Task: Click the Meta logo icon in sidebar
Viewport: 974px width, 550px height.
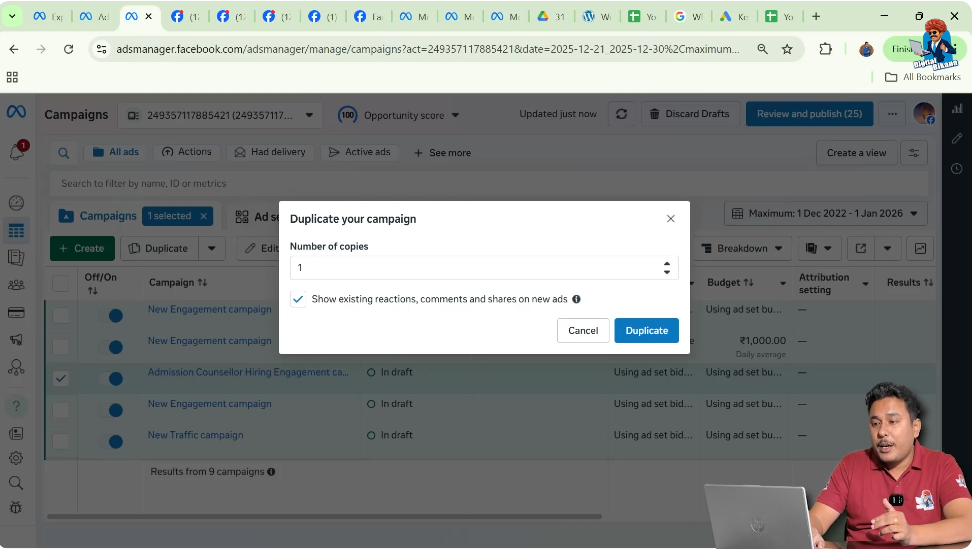Action: point(16,112)
